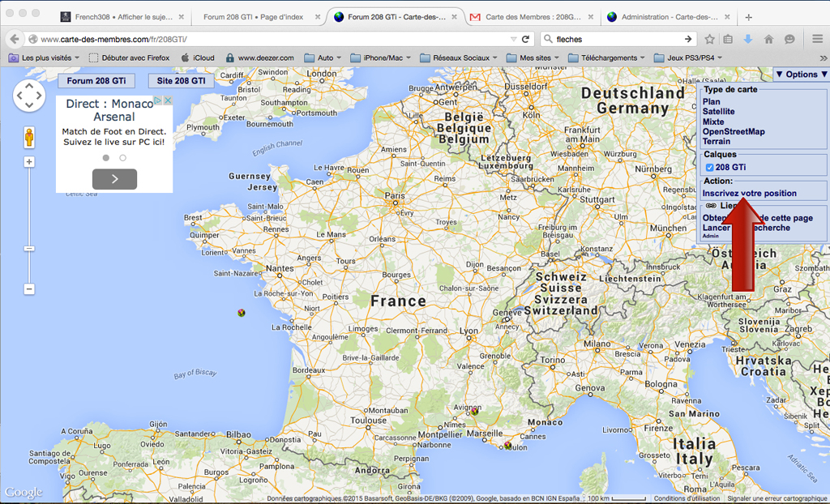
Task: Expand the iPhone/Mac bookmarks folder
Action: click(x=381, y=58)
